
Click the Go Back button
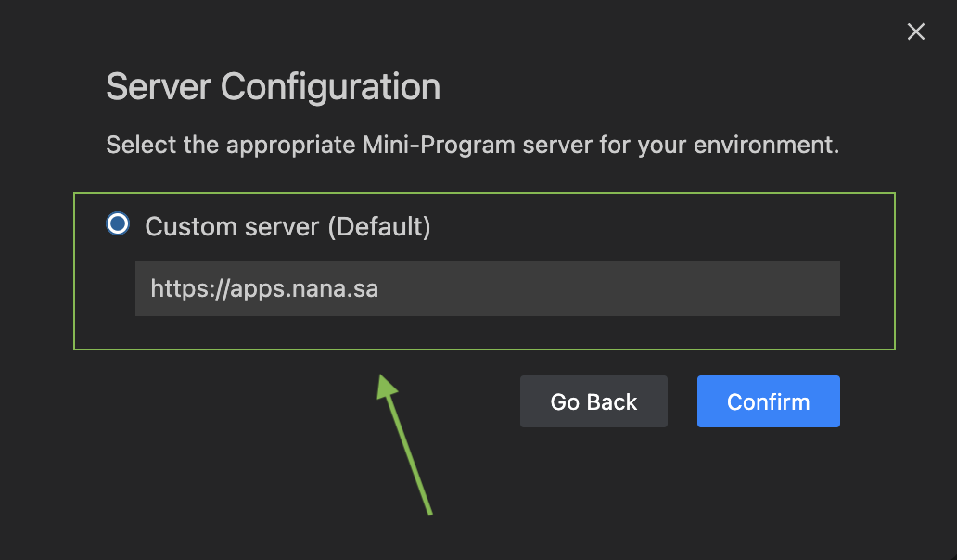593,401
